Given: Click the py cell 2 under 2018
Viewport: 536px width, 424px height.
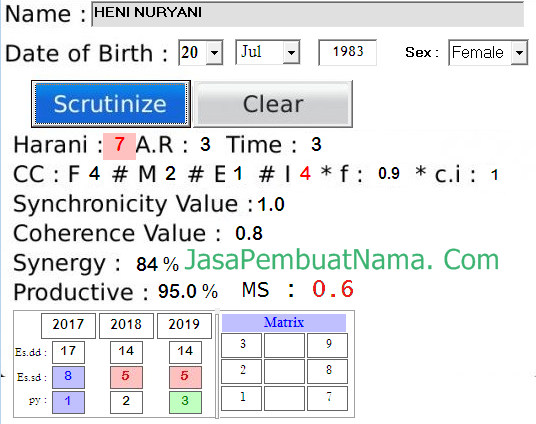Looking at the screenshot, I should (x=126, y=402).
